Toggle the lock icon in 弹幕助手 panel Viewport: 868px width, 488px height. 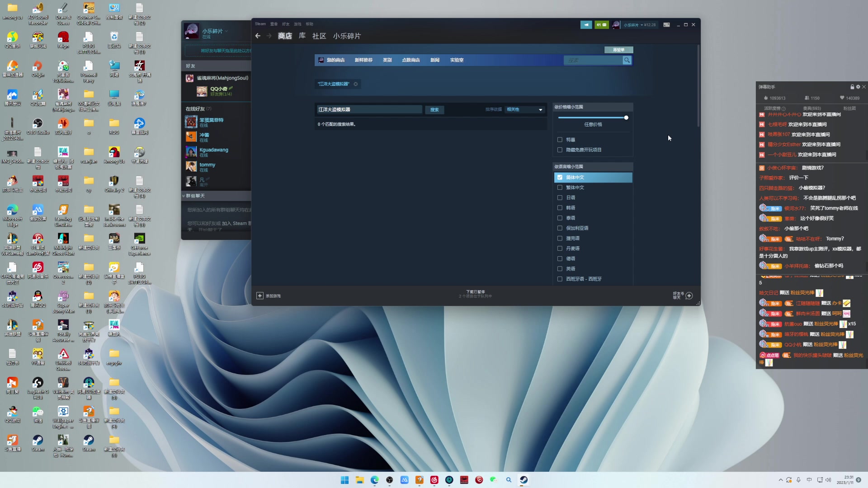pyautogui.click(x=852, y=87)
